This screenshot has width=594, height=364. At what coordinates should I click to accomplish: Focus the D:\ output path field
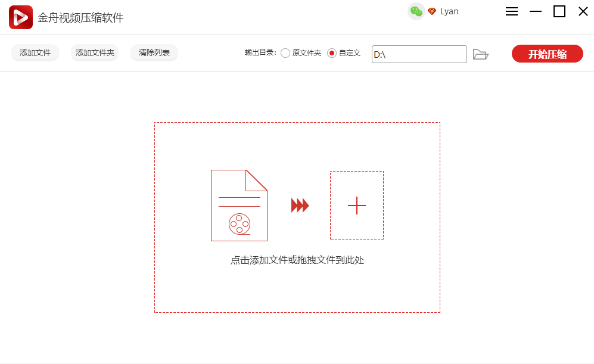tap(419, 54)
